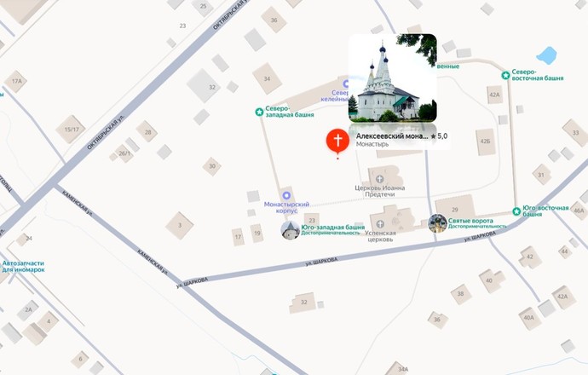Select the blue pond shape
The image size is (588, 375).
[547, 55]
